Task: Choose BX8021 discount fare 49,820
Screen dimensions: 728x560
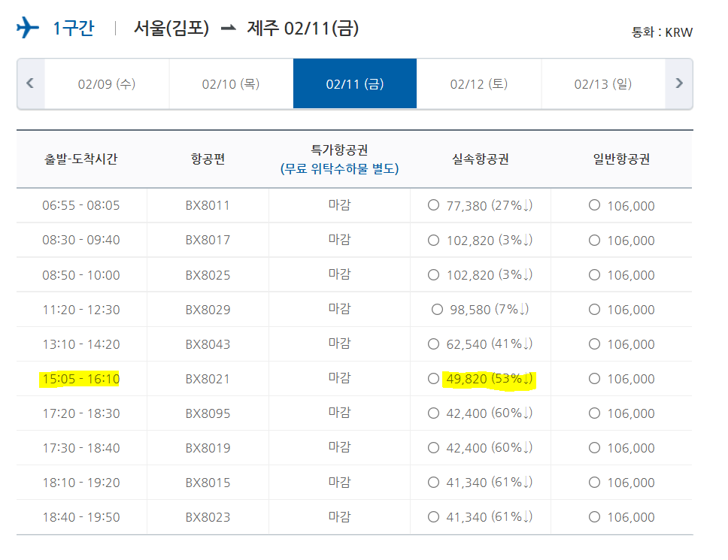Action: coord(433,379)
